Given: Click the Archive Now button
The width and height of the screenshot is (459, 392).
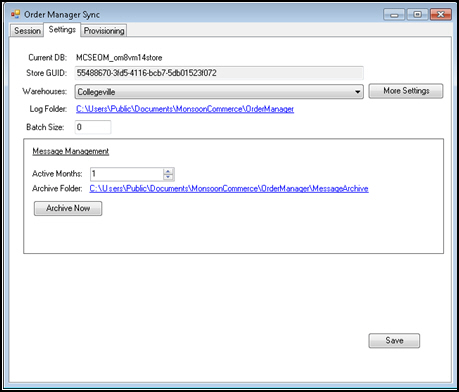Looking at the screenshot, I should (x=68, y=208).
